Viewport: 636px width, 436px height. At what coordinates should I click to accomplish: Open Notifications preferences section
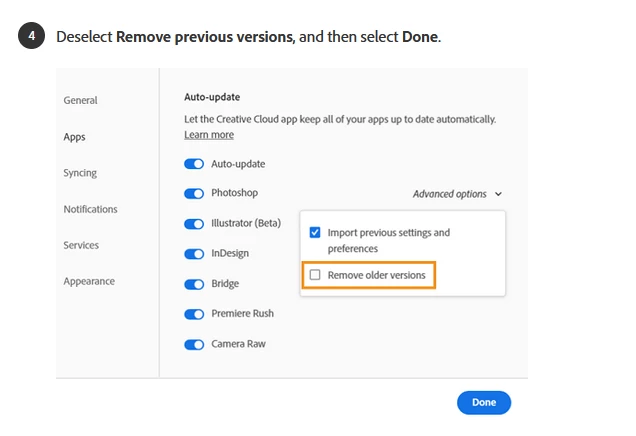click(x=90, y=209)
